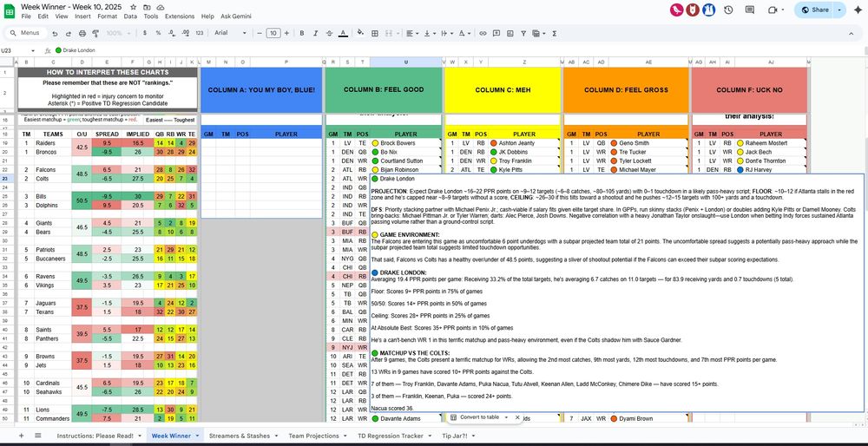The width and height of the screenshot is (868, 446).
Task: Open the Name box dropdown arrow
Action: point(35,50)
